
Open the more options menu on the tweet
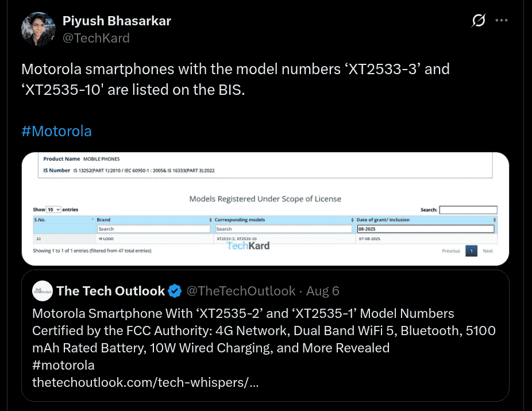tap(502, 20)
